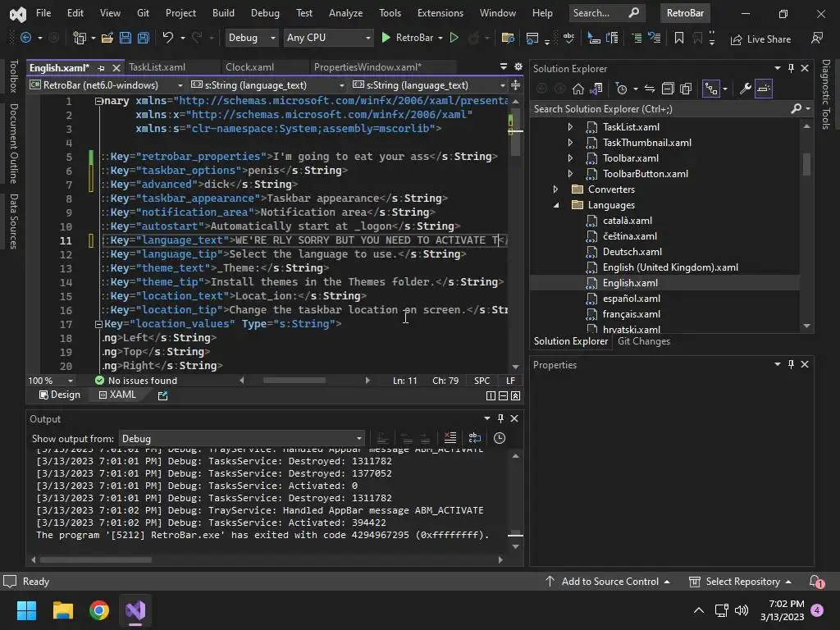The image size is (840, 630).
Task: Switch to the Git Changes tab
Action: coord(643,341)
